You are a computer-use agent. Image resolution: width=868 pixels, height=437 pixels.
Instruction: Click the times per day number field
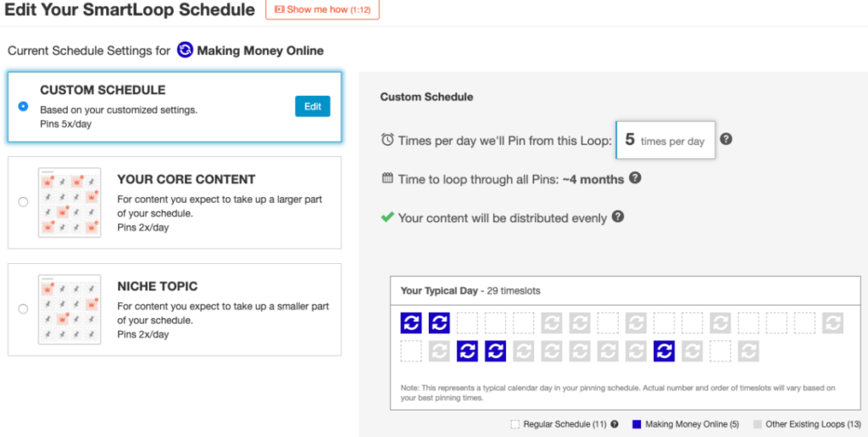tap(665, 141)
